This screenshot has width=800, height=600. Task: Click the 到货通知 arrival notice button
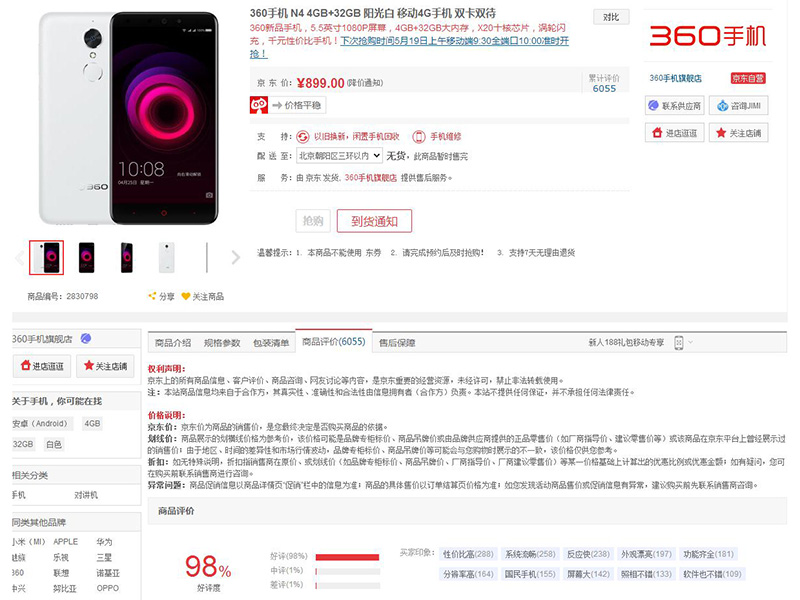pyautogui.click(x=374, y=221)
